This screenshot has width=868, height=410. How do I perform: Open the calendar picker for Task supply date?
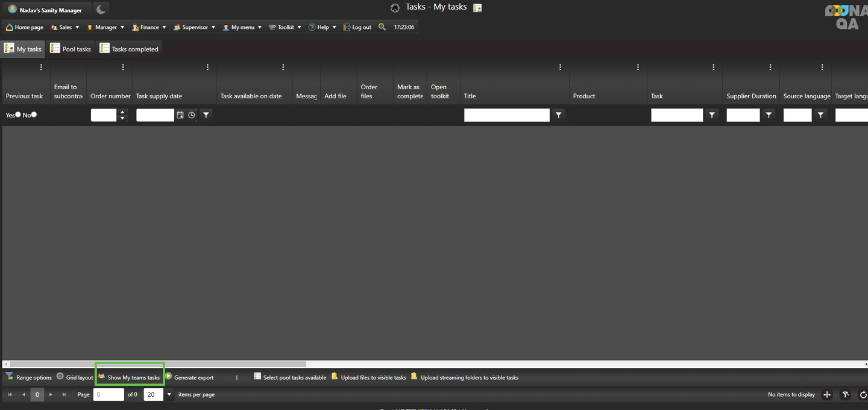click(x=180, y=115)
